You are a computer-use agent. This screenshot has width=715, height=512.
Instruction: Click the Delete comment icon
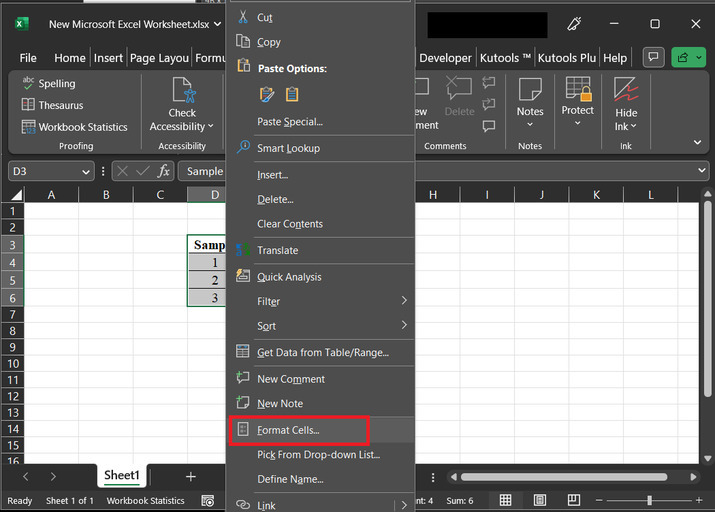click(x=459, y=88)
